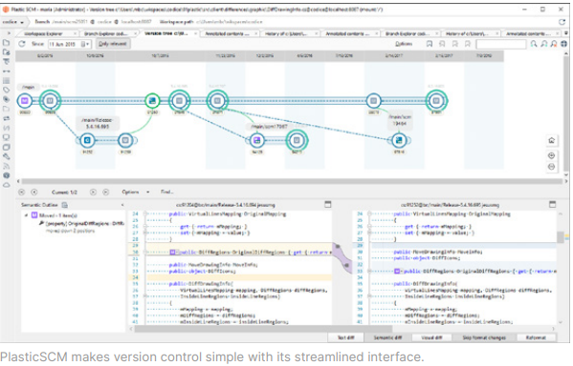Screen dimensions: 573x366
Task: Click first magnifier icon next to search box
Action: click(534, 44)
